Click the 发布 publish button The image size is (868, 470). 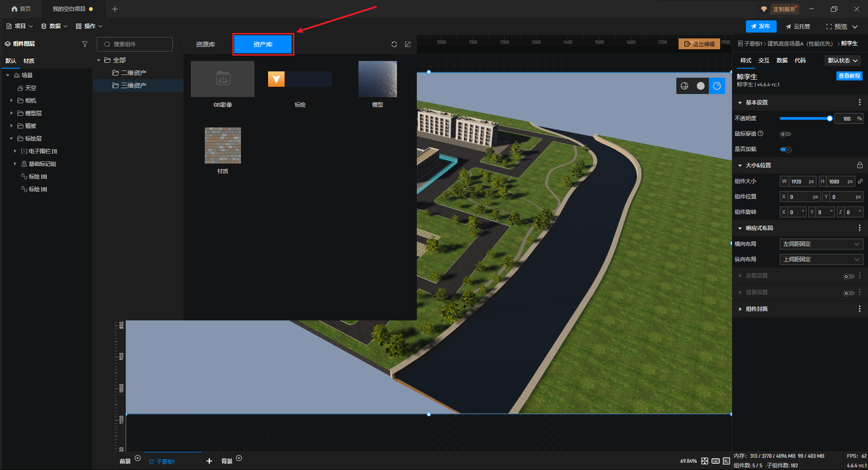[x=761, y=26]
